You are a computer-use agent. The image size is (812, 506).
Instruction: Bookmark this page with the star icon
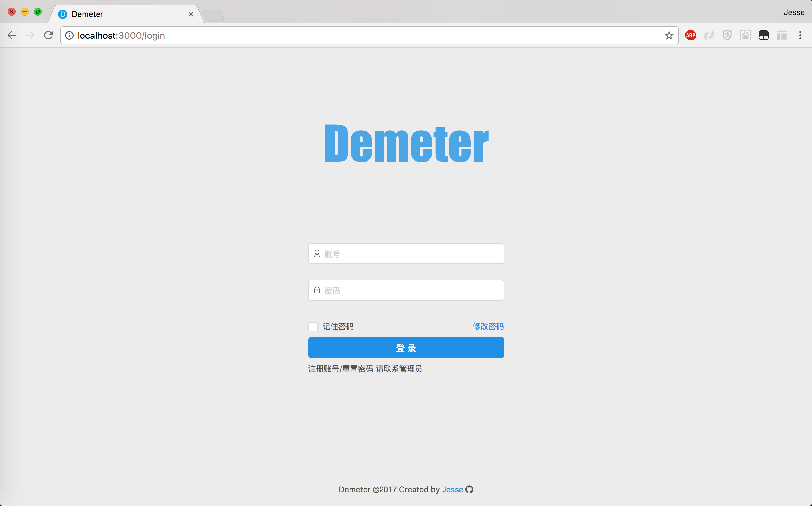pyautogui.click(x=669, y=36)
